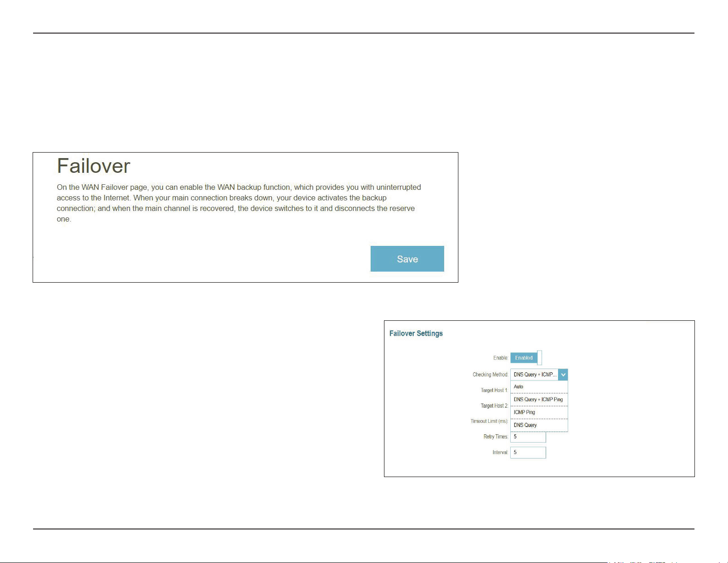Collapse the Checking Method dropdown arrow
728x563 pixels.
click(x=563, y=375)
